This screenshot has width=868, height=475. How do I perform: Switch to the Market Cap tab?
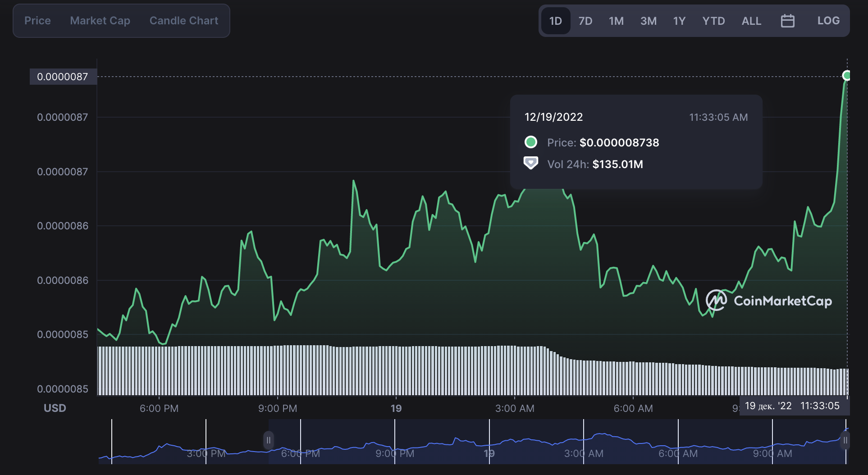point(100,20)
